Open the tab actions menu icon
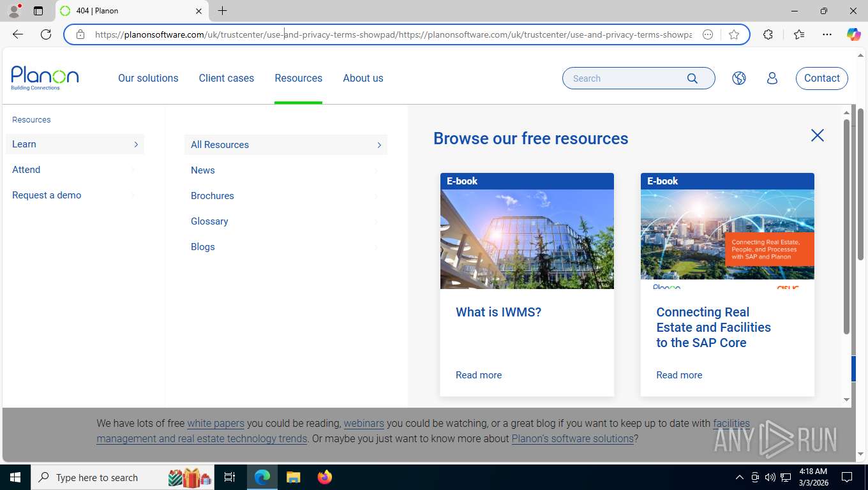Screen dimensions: 868x490 (38, 11)
